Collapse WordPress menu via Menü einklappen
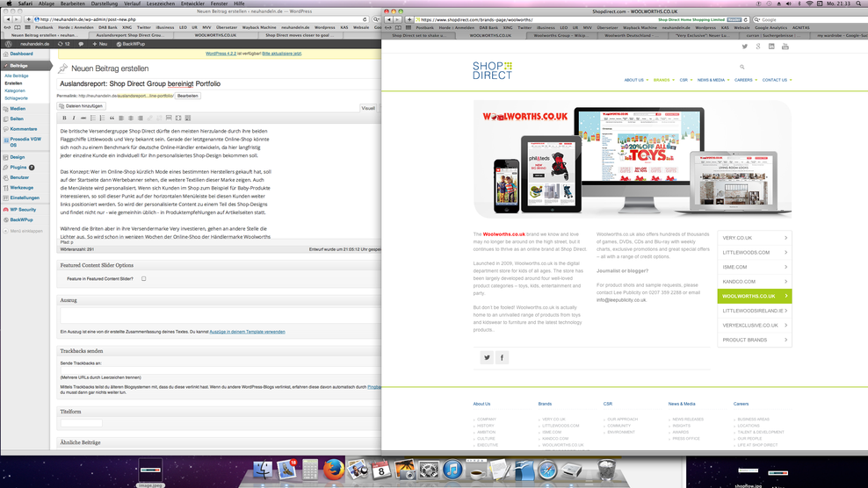Image resolution: width=868 pixels, height=488 pixels. coord(23,231)
